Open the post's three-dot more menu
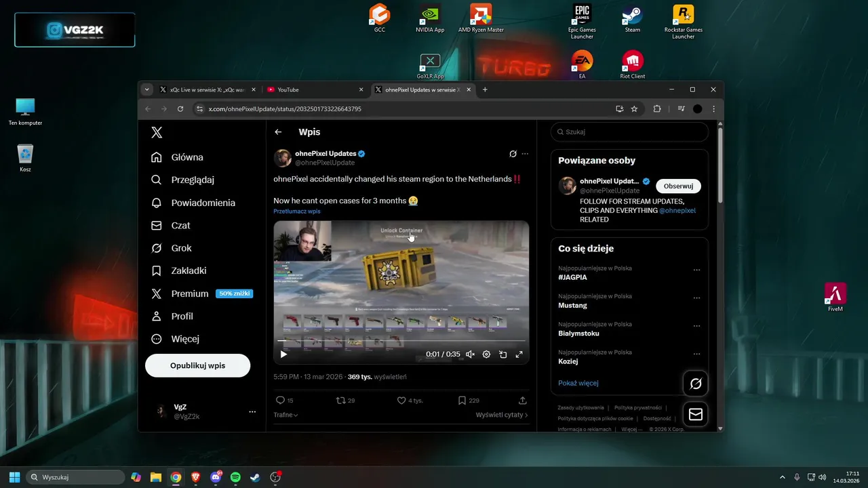Screen dimensions: 868x488 (x=525, y=154)
